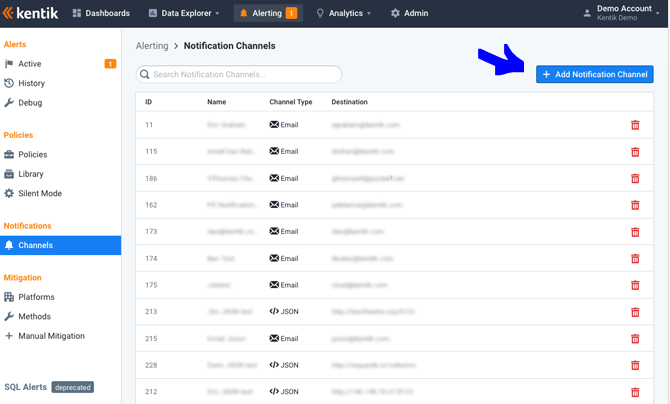The image size is (670, 404).
Task: Expand the Analytics dropdown
Action: pos(343,14)
